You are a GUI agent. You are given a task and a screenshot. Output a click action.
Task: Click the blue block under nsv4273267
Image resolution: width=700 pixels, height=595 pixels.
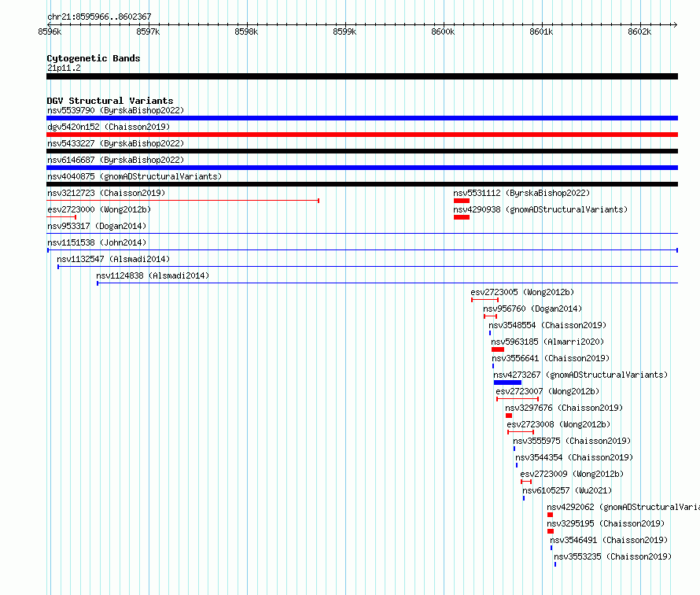(507, 382)
